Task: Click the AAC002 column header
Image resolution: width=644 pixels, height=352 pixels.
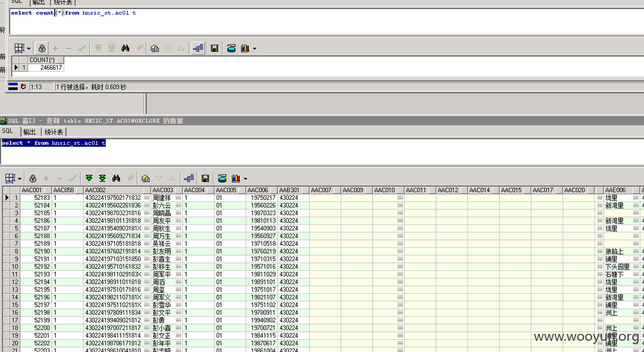Action: pyautogui.click(x=117, y=190)
